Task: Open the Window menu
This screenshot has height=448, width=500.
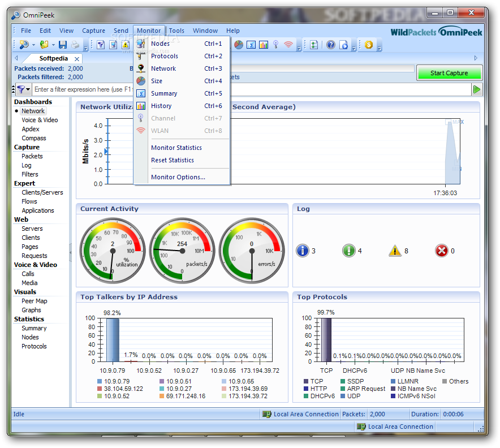Action: pyautogui.click(x=205, y=31)
